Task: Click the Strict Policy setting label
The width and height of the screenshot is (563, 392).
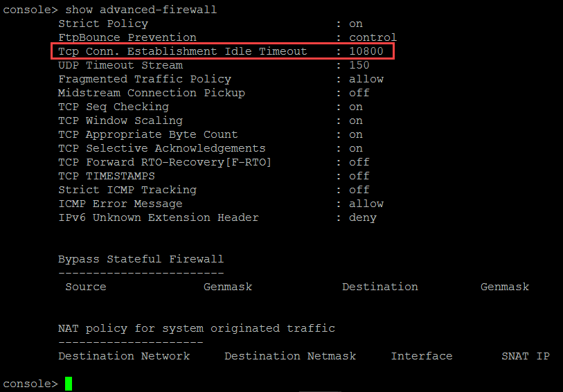Action: (103, 24)
